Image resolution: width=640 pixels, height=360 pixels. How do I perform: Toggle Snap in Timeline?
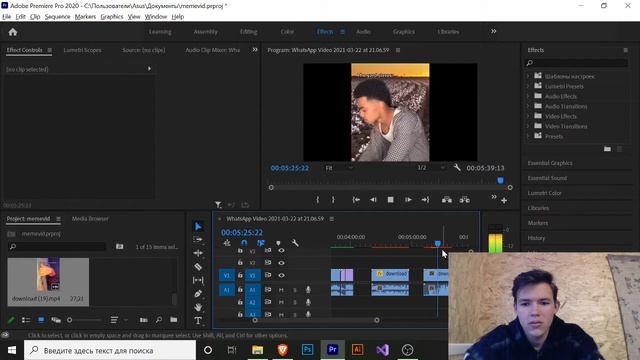tap(244, 243)
